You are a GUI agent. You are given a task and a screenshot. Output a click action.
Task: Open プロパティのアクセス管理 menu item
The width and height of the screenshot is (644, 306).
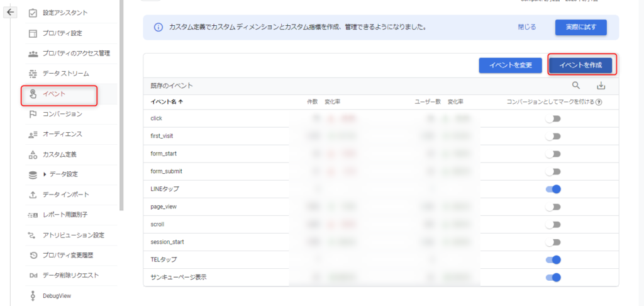(76, 54)
